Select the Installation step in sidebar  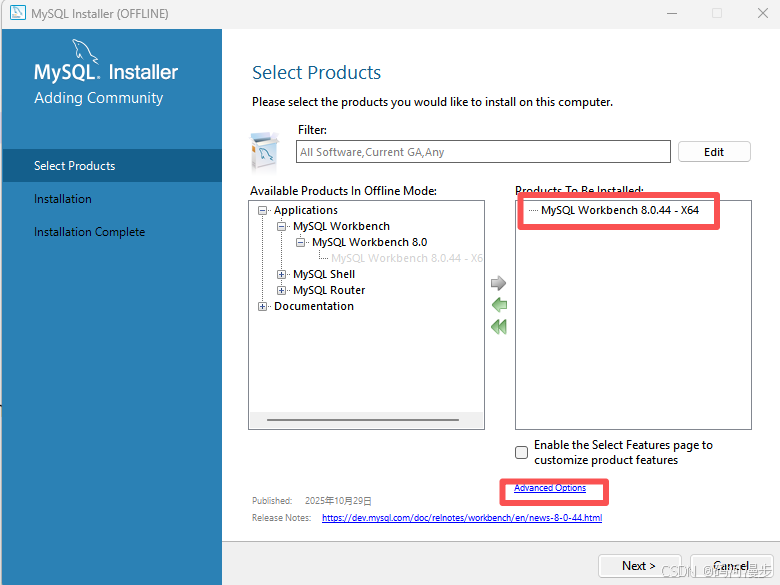[x=63, y=199]
